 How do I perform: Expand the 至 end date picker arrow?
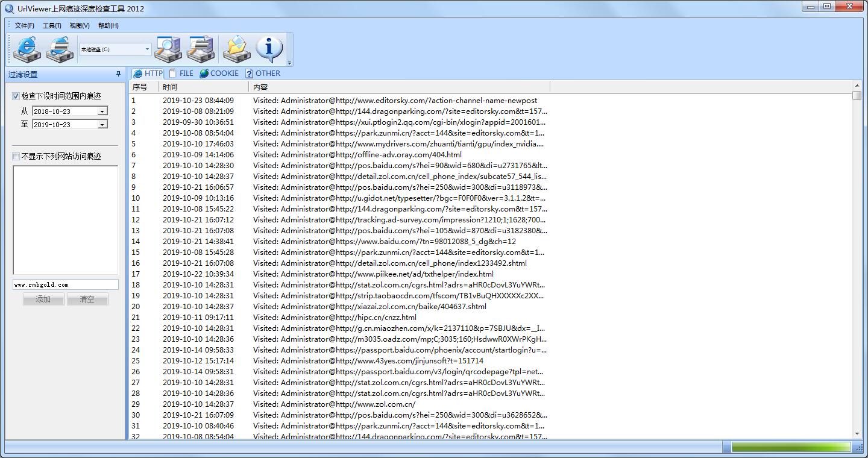[x=102, y=124]
